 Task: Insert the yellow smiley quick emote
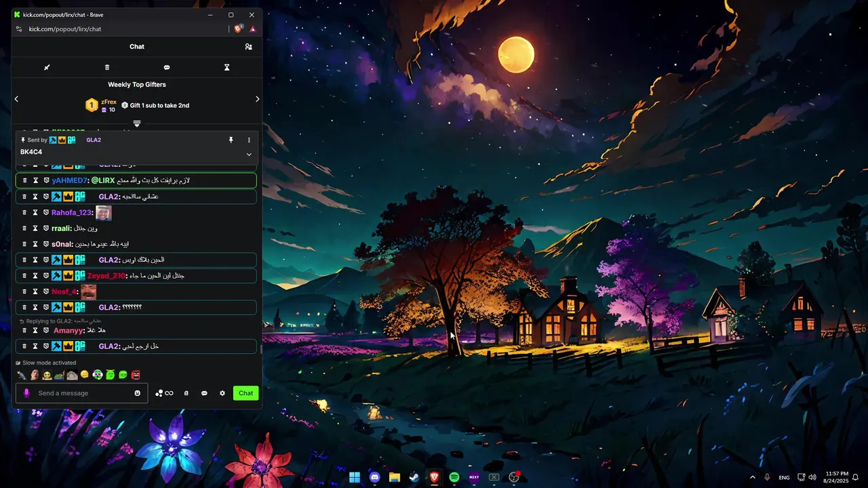pyautogui.click(x=85, y=375)
